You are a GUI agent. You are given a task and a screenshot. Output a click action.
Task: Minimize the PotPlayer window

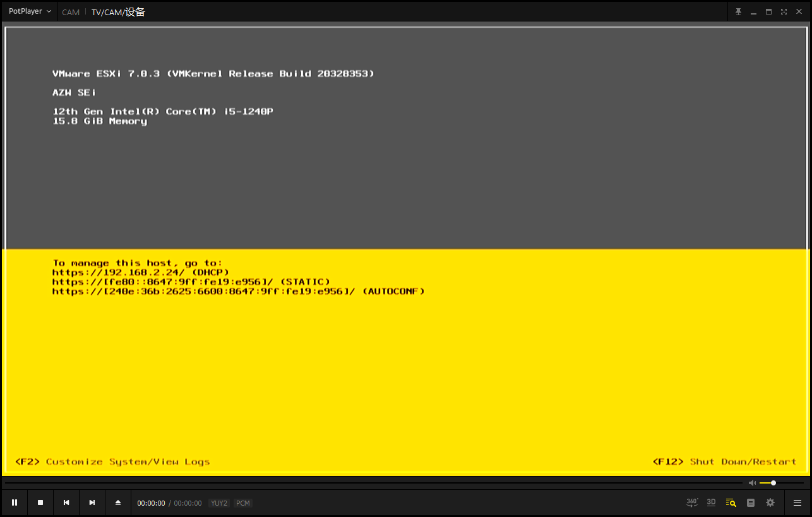click(753, 11)
